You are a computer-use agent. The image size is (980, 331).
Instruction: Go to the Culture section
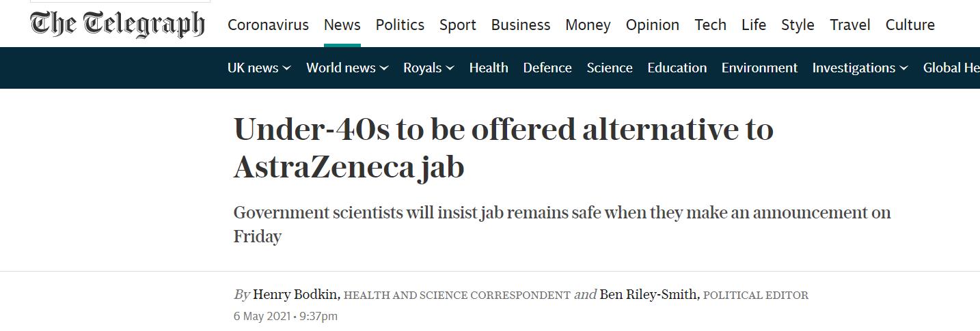pos(910,25)
